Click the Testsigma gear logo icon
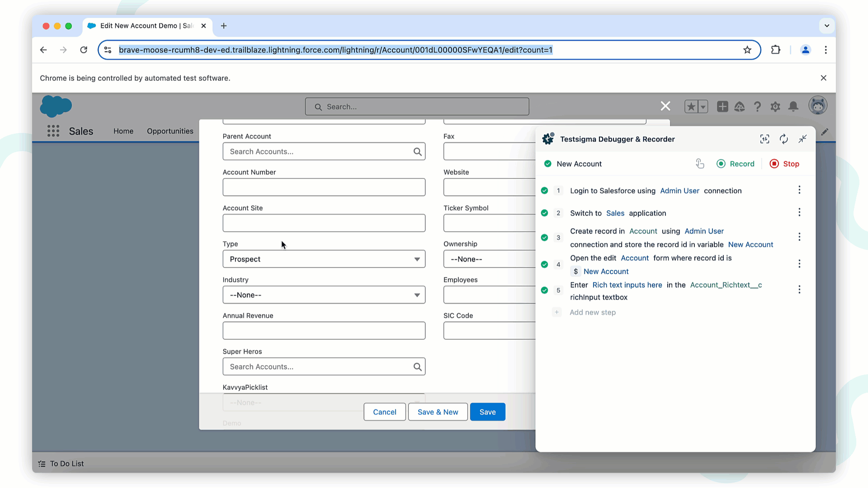 (x=548, y=139)
